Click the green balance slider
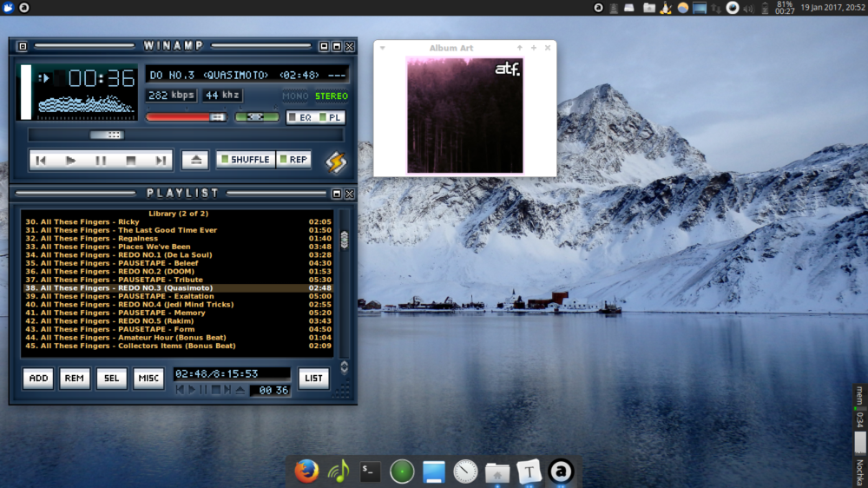Viewport: 868px width, 488px height. (x=256, y=117)
